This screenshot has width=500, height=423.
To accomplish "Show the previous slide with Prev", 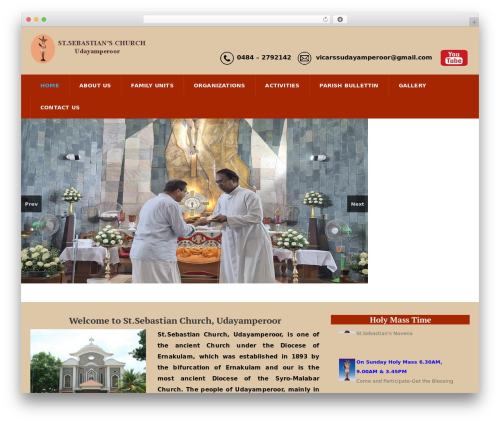I will [x=31, y=204].
